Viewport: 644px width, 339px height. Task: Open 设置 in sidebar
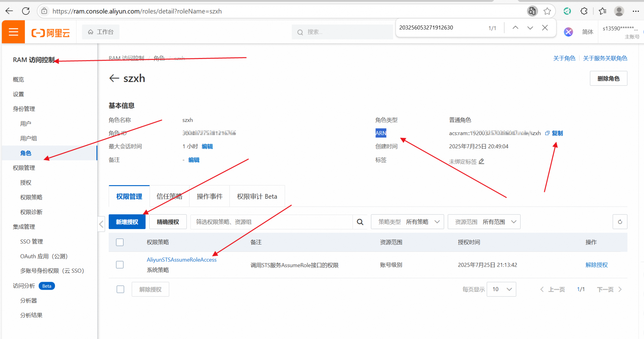coord(18,94)
